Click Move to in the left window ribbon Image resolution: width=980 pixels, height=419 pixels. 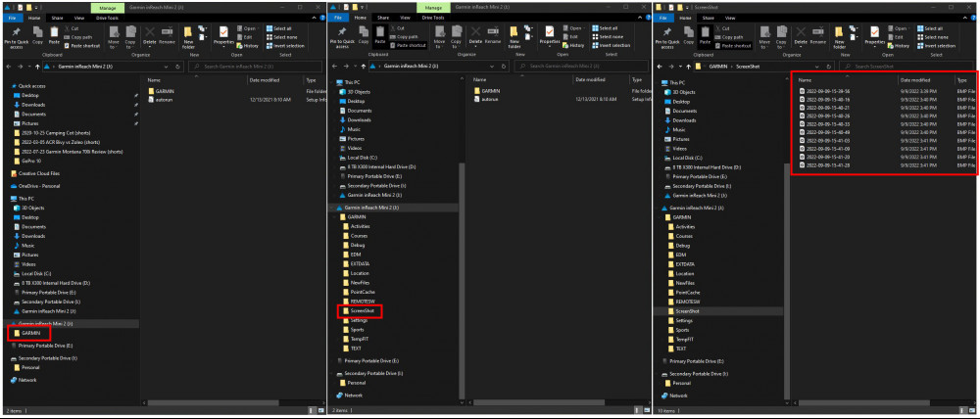point(113,37)
